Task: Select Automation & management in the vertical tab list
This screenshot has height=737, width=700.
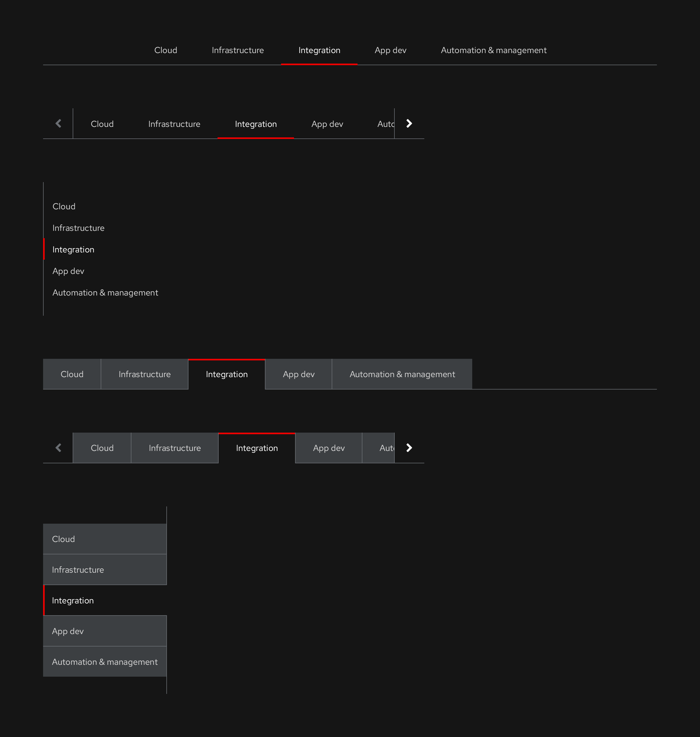Action: (x=105, y=293)
